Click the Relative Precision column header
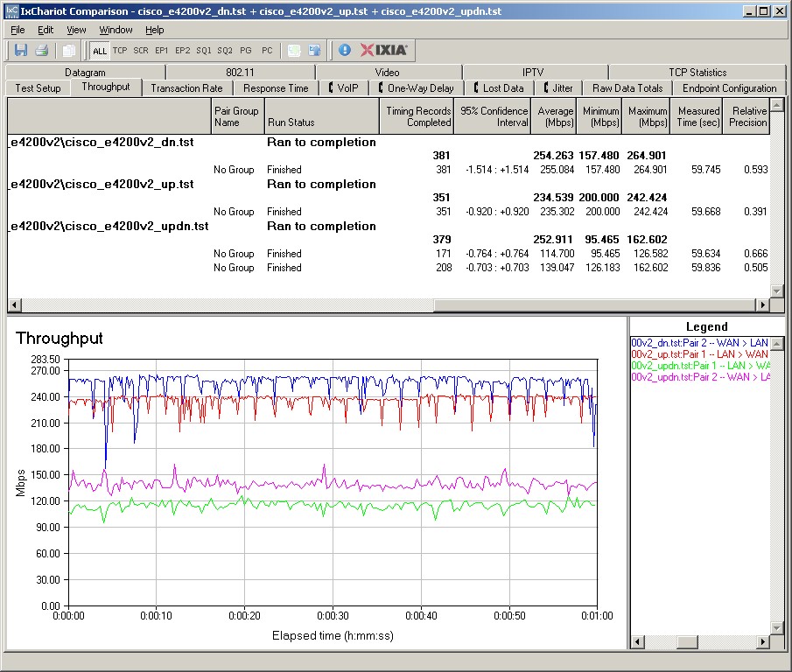The width and height of the screenshot is (792, 672). (x=746, y=116)
